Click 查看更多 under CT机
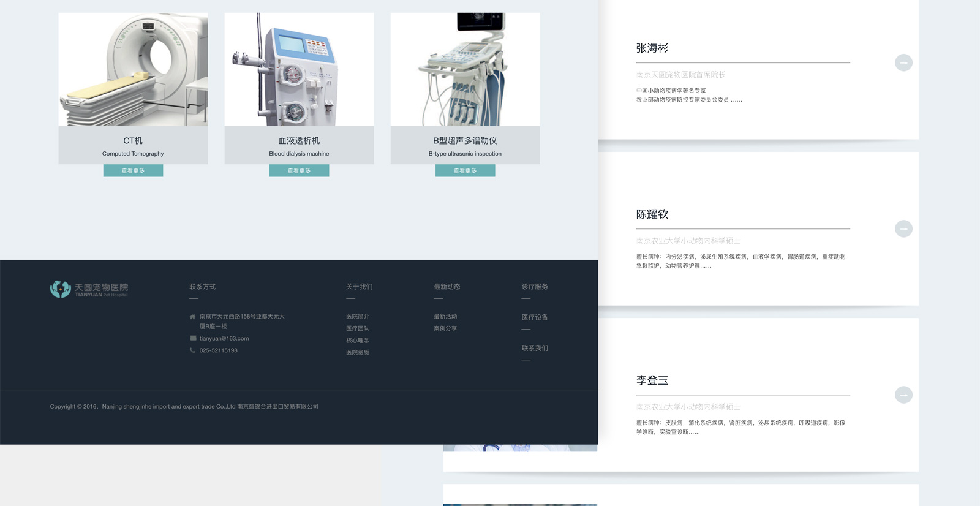Screen dimensions: 980x506 tap(133, 170)
